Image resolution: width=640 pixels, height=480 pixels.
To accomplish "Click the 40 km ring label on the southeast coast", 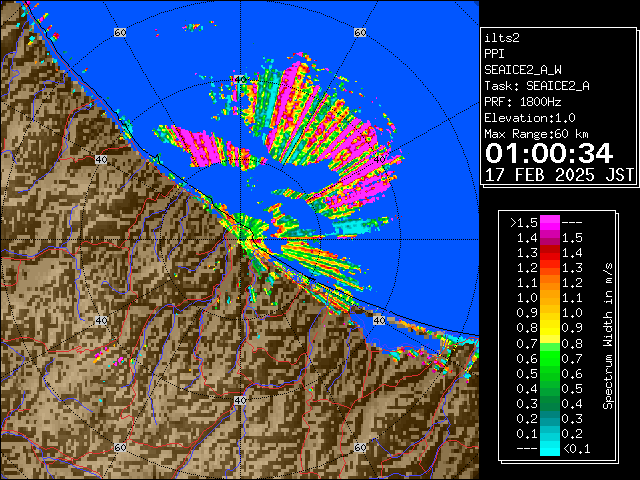I will [379, 320].
